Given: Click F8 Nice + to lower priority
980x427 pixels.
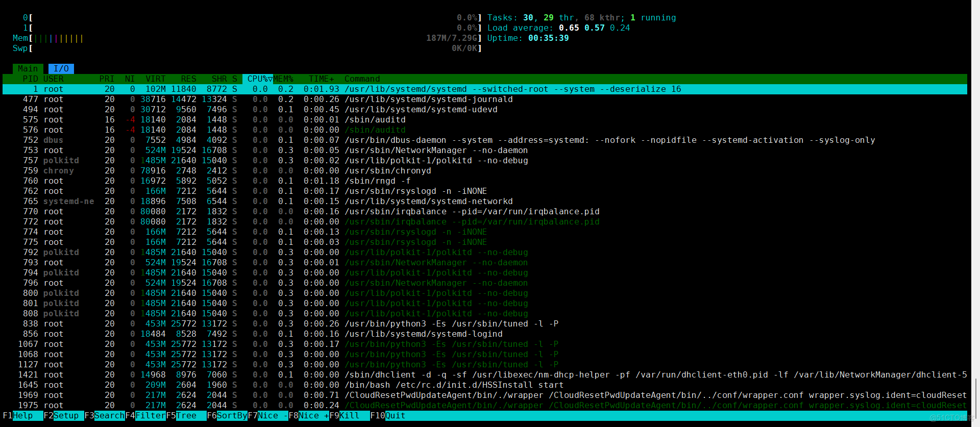Looking at the screenshot, I should pyautogui.click(x=309, y=416).
